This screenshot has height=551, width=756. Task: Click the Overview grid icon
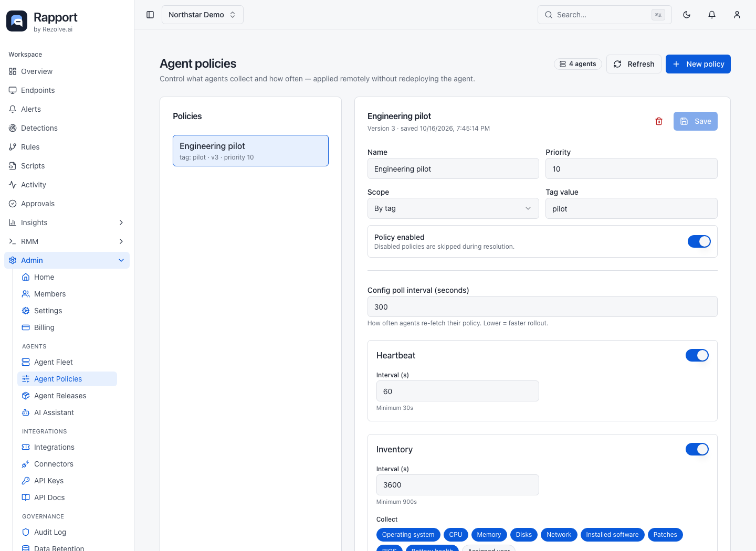coord(13,71)
